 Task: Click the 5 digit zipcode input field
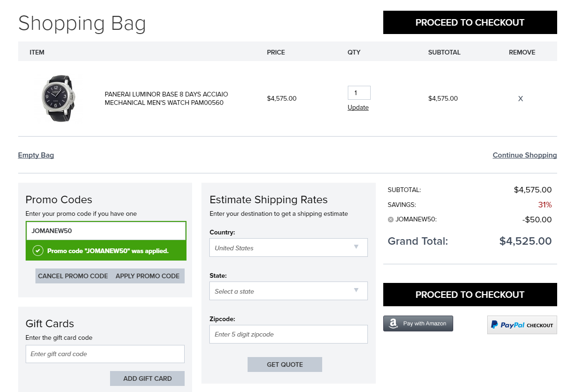(x=289, y=334)
